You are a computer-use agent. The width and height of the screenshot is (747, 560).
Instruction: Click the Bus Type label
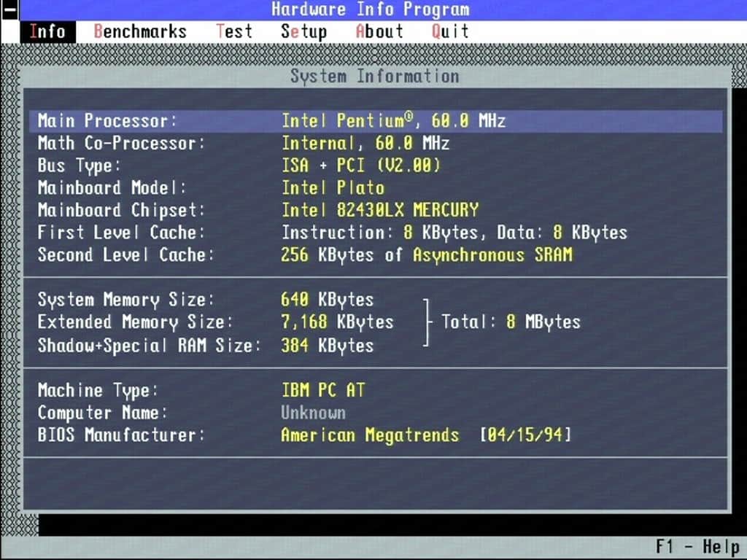pos(79,166)
